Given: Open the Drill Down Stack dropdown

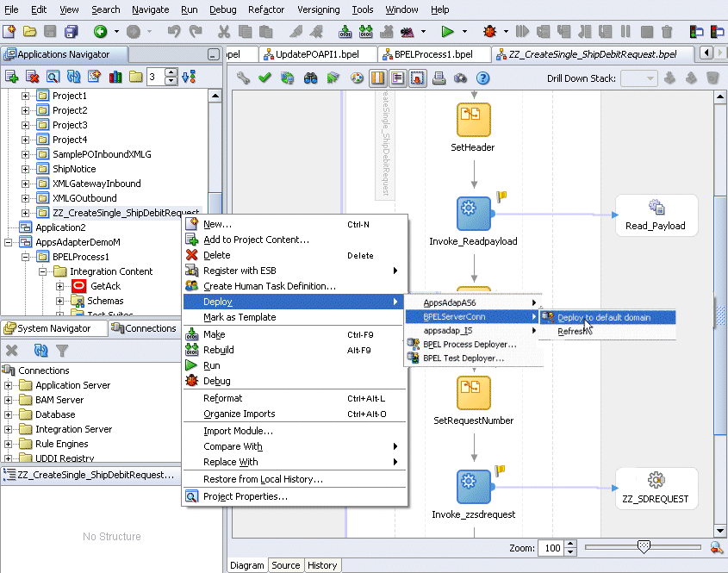Looking at the screenshot, I should pos(639,78).
